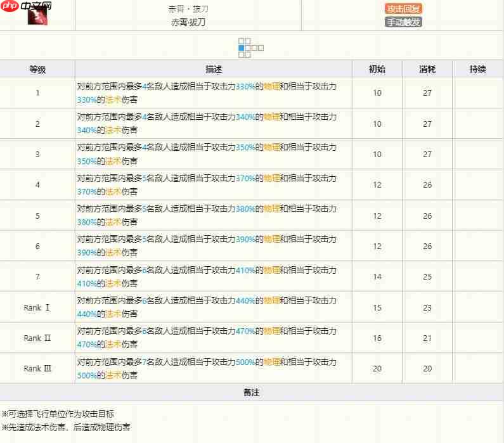
Task: Open the 物理 link in level 1 row
Action: (x=271, y=87)
